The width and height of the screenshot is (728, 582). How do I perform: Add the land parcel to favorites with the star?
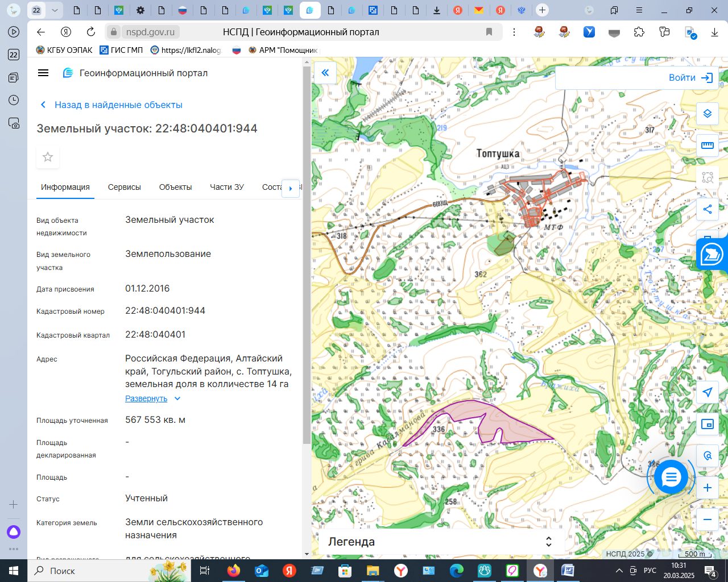tap(48, 157)
